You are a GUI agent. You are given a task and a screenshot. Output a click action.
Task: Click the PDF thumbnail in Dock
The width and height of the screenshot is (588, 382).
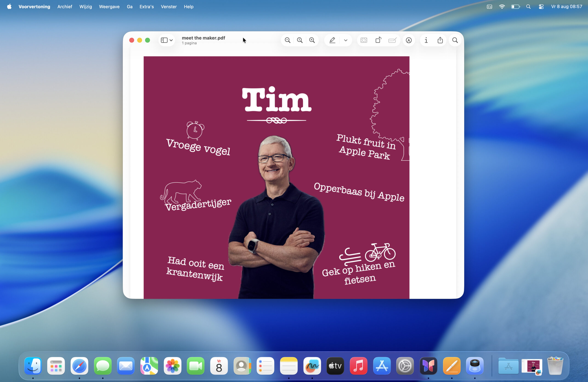(532, 366)
